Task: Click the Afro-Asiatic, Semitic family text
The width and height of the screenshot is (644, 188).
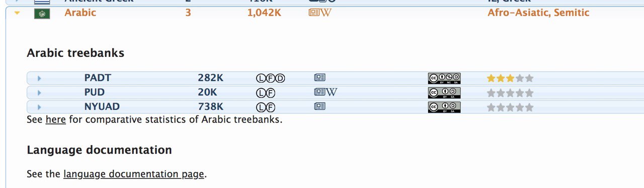Action: (538, 13)
